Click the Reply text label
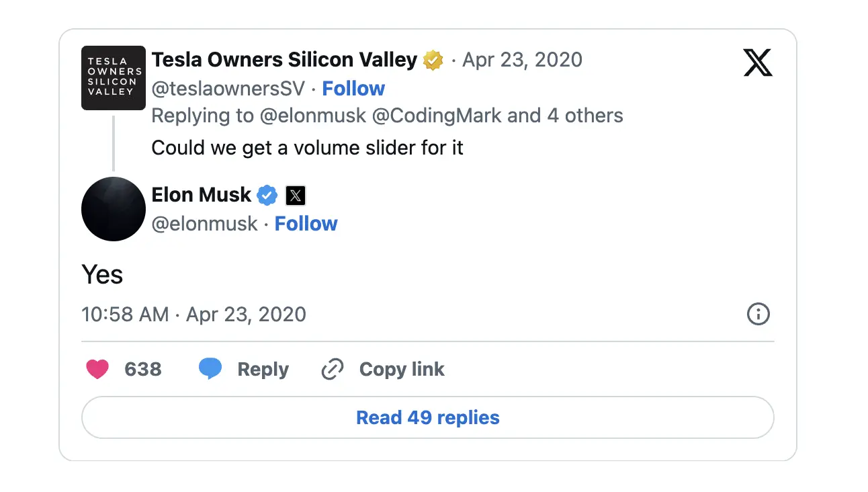 click(263, 369)
